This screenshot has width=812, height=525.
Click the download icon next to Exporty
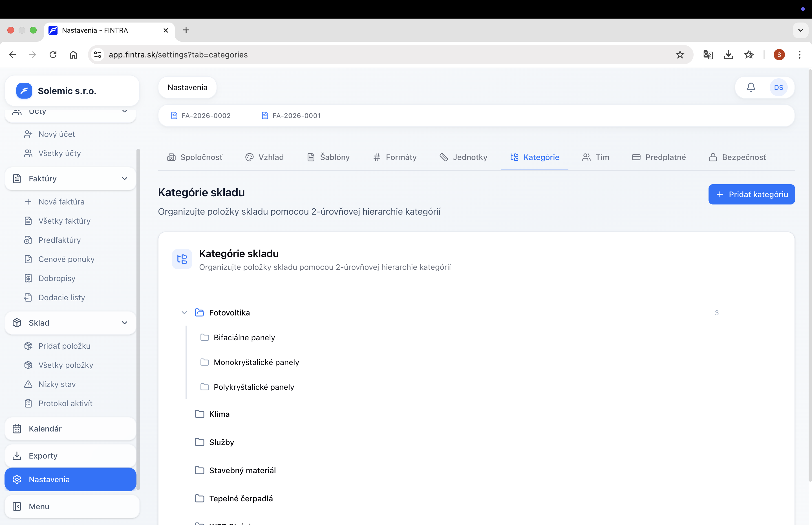coord(17,456)
